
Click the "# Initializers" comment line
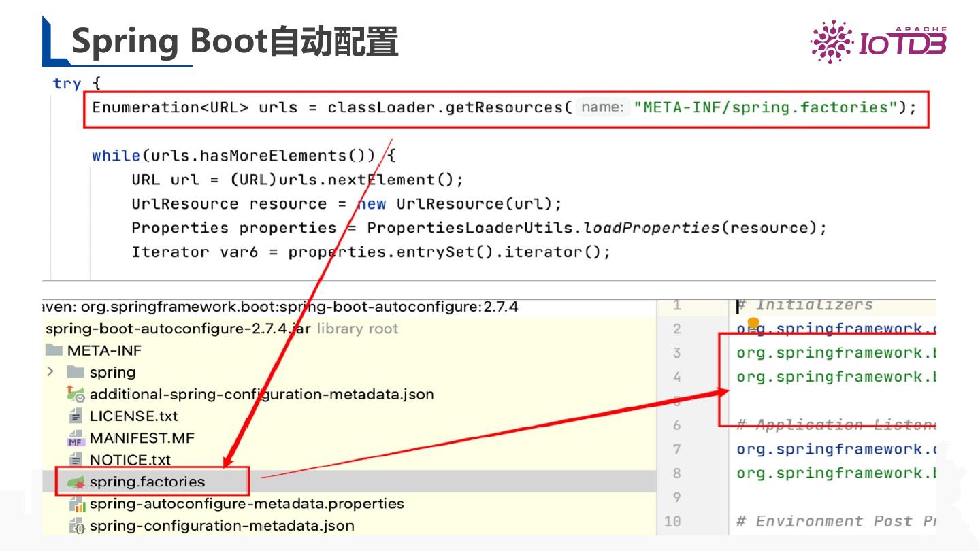point(804,305)
